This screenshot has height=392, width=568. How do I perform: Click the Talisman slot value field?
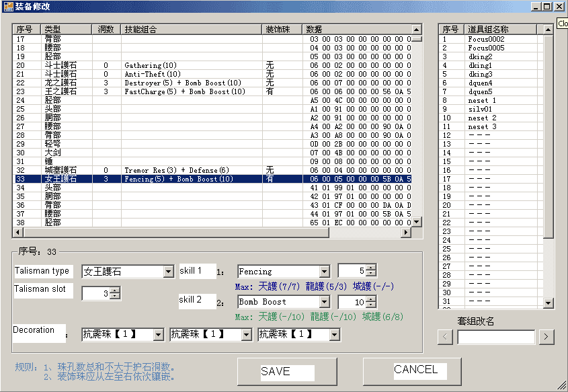[x=96, y=293]
